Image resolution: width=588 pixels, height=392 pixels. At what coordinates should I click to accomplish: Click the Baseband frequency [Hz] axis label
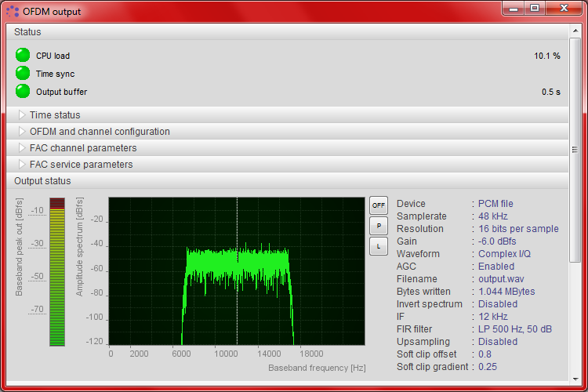pyautogui.click(x=317, y=368)
